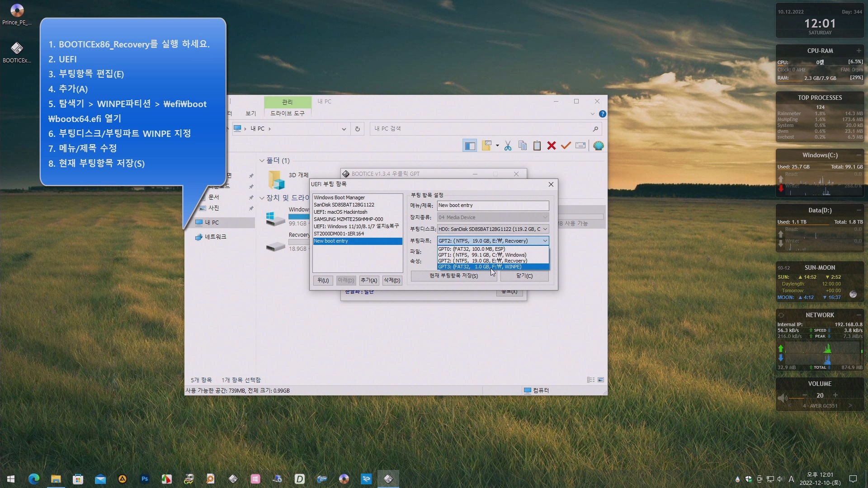
Task: Select the 3D 개체 folder icon
Action: tap(276, 179)
